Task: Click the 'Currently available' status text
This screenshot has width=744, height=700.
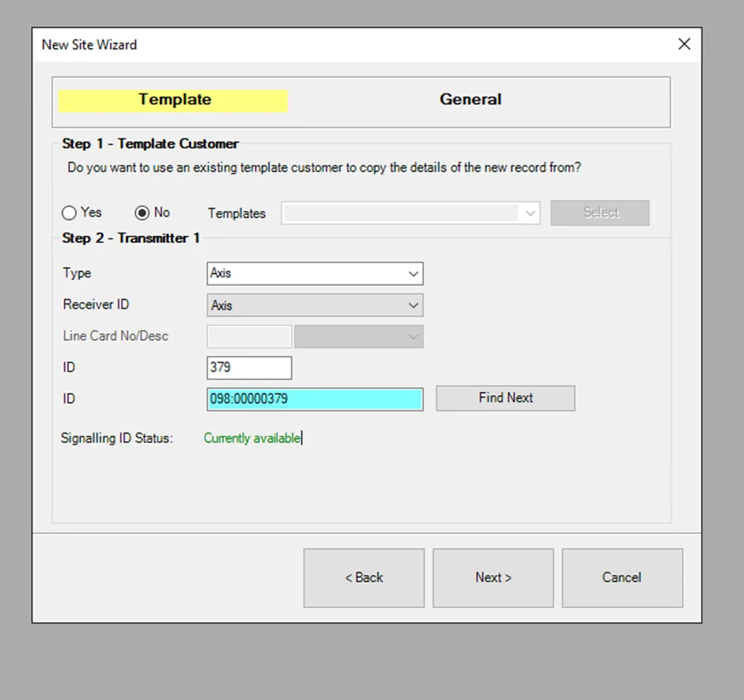Action: tap(252, 438)
